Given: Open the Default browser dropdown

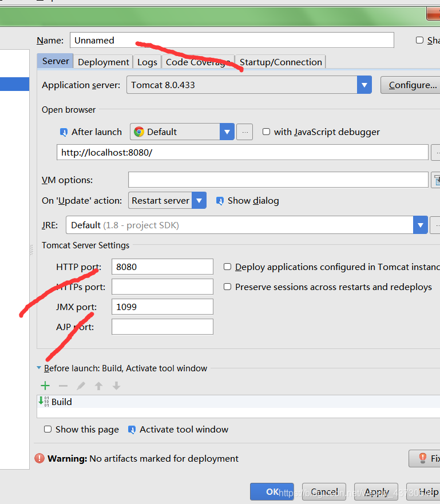Looking at the screenshot, I should coord(227,132).
